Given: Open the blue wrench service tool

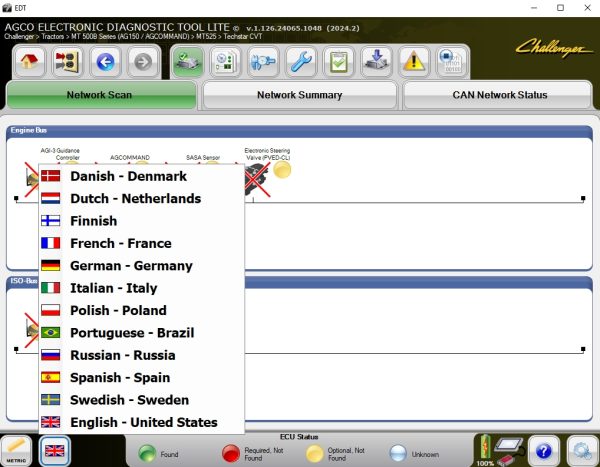Looking at the screenshot, I should pos(301,62).
